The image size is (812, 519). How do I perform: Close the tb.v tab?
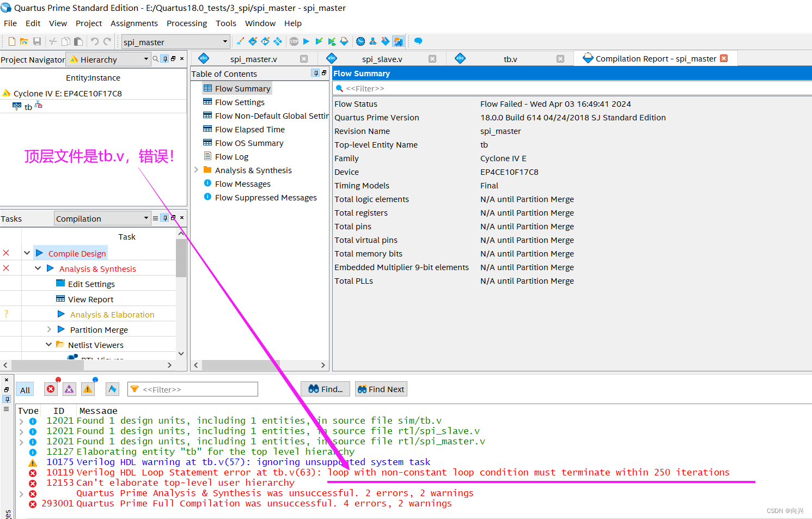tap(560, 59)
